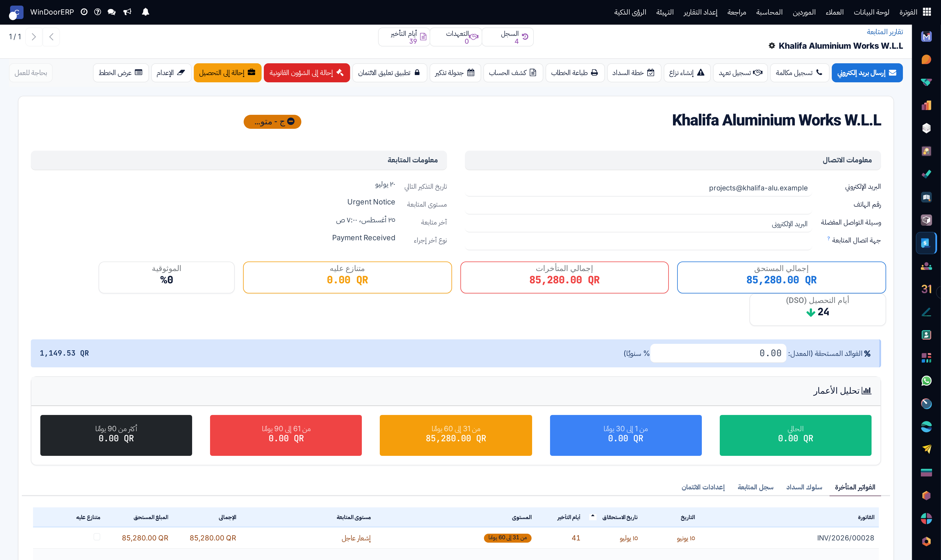Viewport: 941px width, 560px height.
Task: Switch to سلوك السداد tab
Action: coord(804,487)
